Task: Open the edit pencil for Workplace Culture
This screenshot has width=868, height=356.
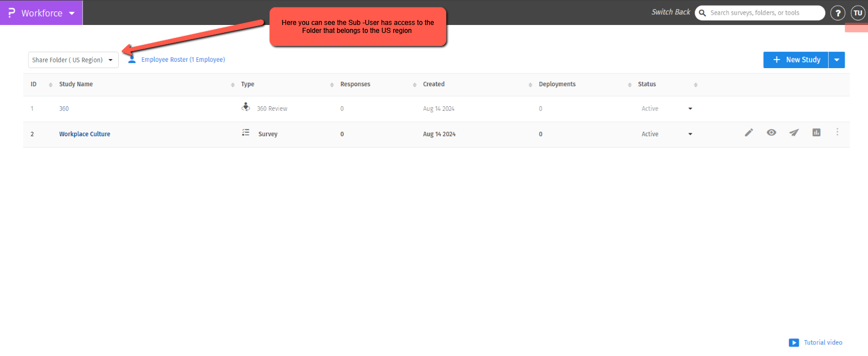Action: click(x=749, y=132)
